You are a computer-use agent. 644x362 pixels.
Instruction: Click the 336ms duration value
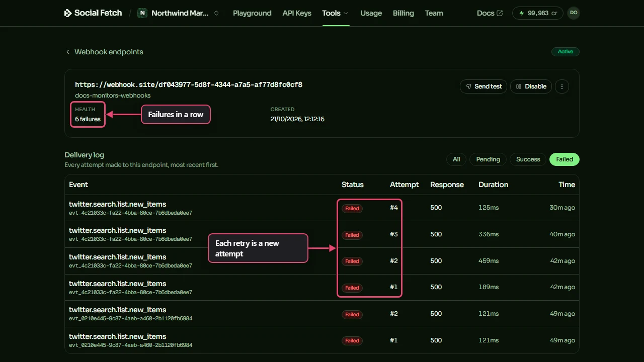[x=489, y=234]
